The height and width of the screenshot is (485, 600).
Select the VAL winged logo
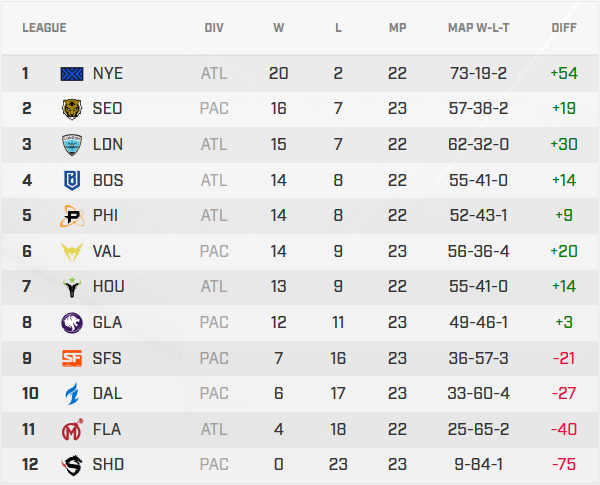73,251
